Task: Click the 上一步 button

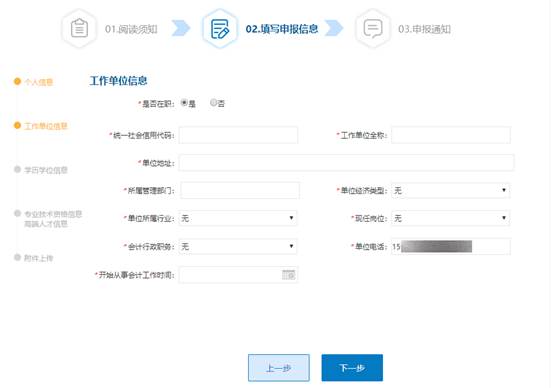Action: pyautogui.click(x=279, y=368)
